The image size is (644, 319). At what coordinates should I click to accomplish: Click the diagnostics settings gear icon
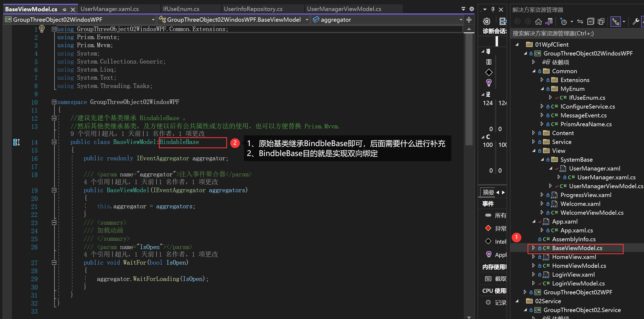coord(486,21)
